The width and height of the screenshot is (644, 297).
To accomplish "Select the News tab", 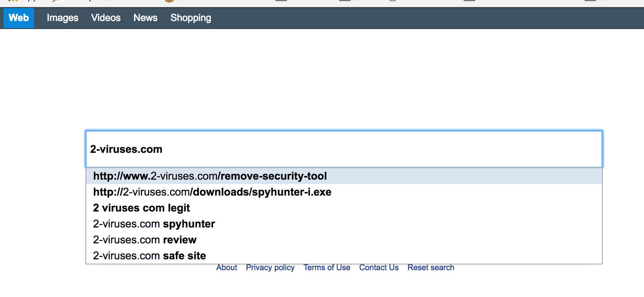I will [145, 18].
